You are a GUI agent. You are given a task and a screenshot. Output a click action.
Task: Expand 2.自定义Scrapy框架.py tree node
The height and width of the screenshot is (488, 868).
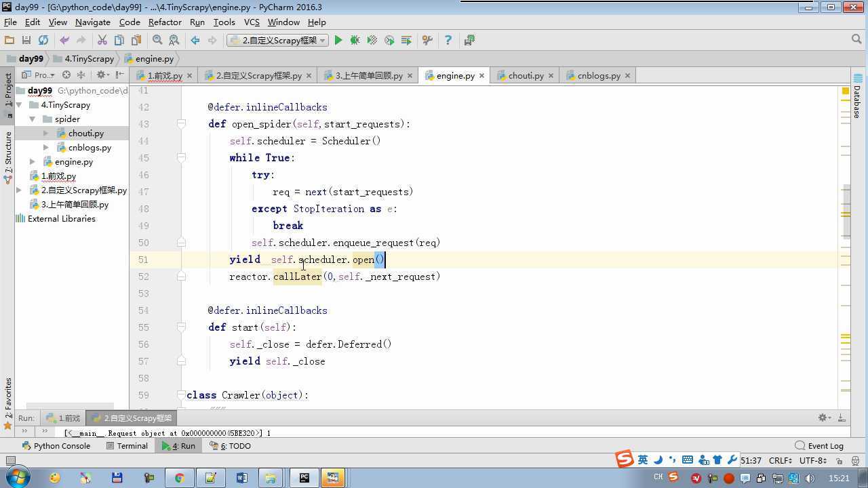(19, 190)
